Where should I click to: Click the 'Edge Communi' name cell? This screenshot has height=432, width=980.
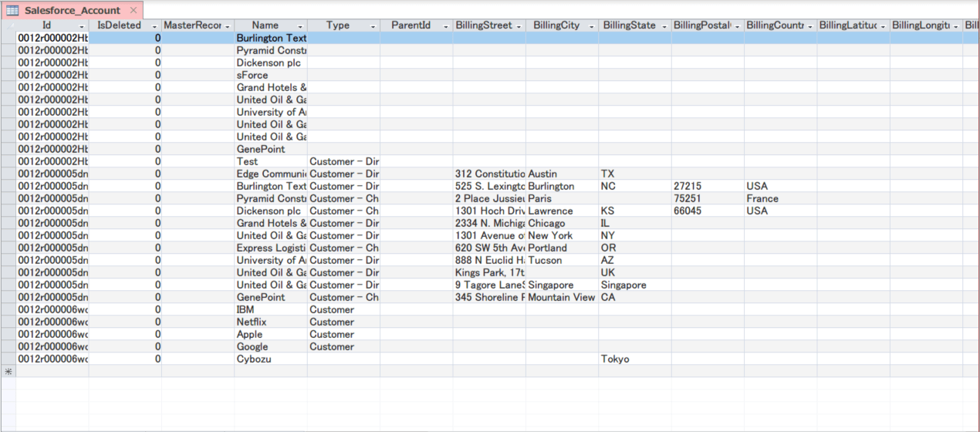pyautogui.click(x=271, y=174)
